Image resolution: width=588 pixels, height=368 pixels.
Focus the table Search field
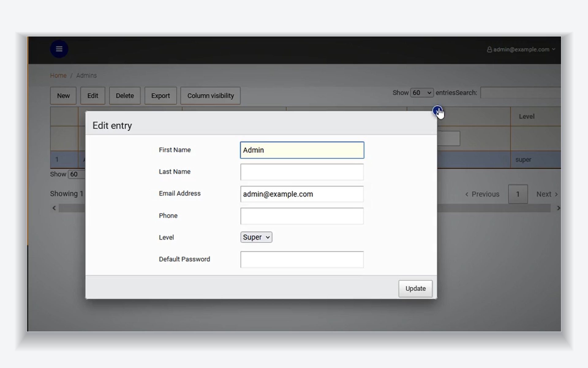tap(521, 93)
